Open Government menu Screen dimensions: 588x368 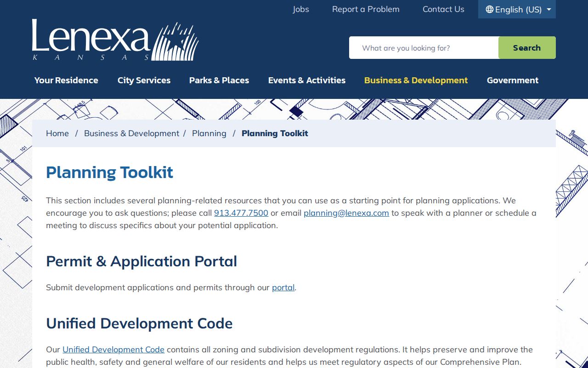[513, 80]
